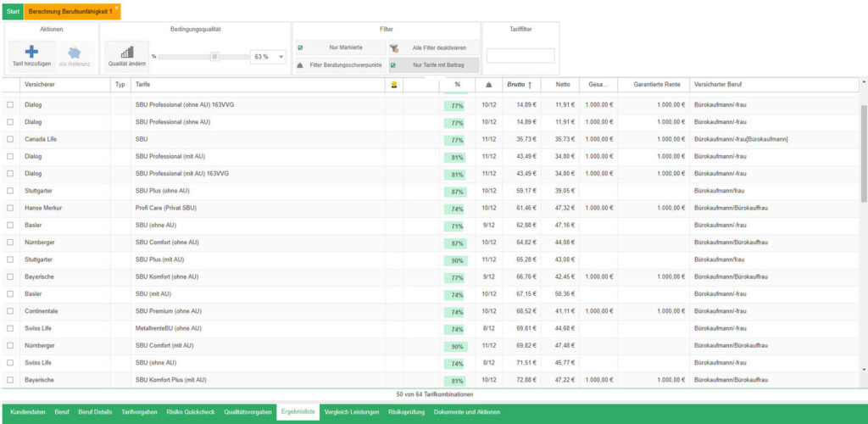
Task: Sort by the Brutto column header
Action: (516, 85)
